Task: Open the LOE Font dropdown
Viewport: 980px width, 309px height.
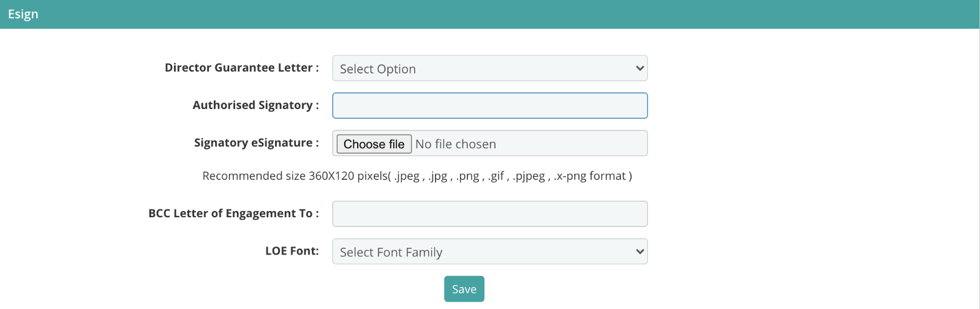Action: point(489,251)
